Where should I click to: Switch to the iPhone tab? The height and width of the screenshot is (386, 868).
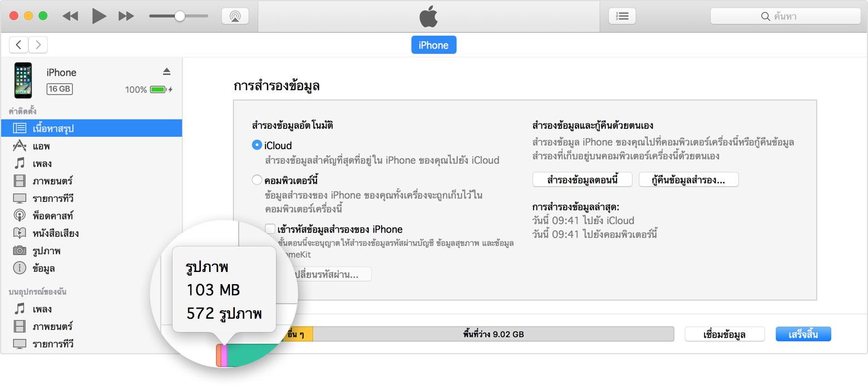(x=433, y=45)
